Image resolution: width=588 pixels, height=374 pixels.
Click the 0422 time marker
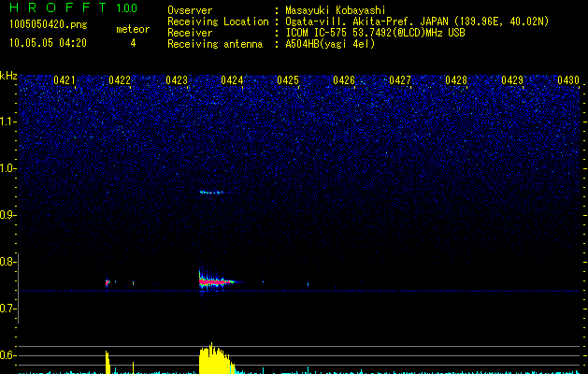[120, 80]
